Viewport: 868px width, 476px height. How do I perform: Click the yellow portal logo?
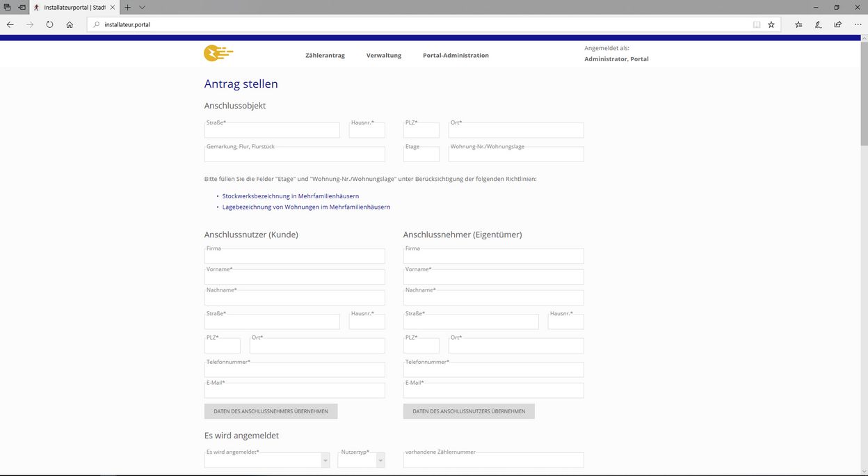pyautogui.click(x=218, y=54)
